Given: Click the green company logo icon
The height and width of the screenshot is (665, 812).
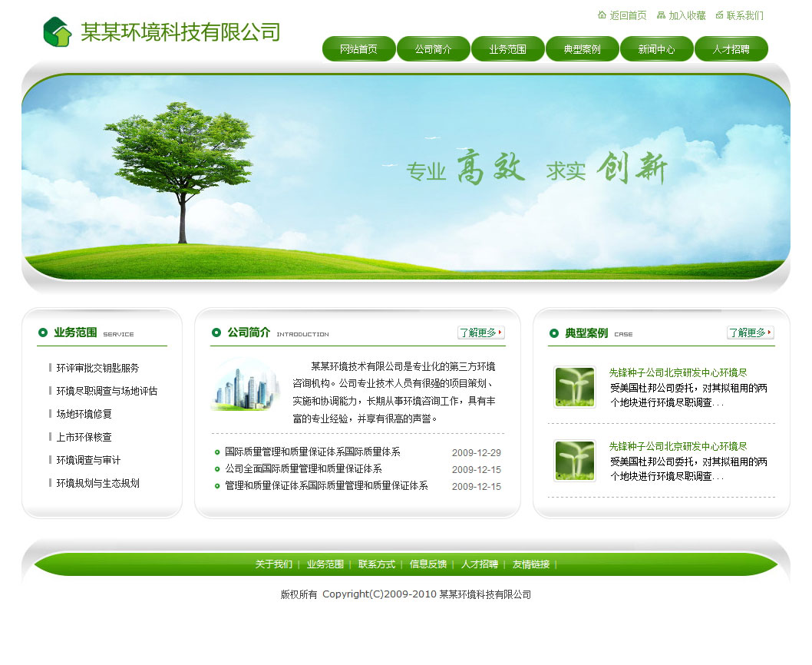Looking at the screenshot, I should coord(58,32).
